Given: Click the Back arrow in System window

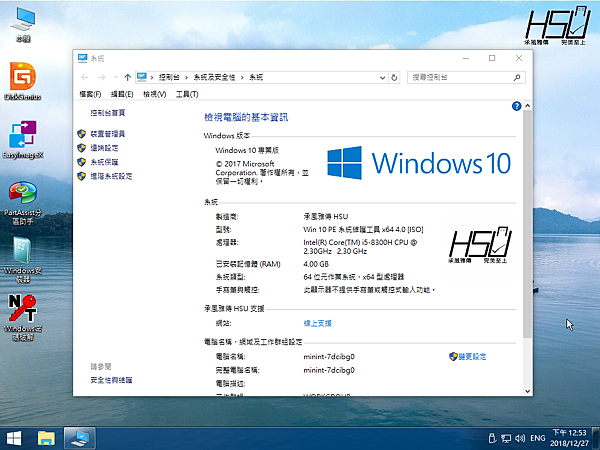Looking at the screenshot, I should (x=85, y=77).
